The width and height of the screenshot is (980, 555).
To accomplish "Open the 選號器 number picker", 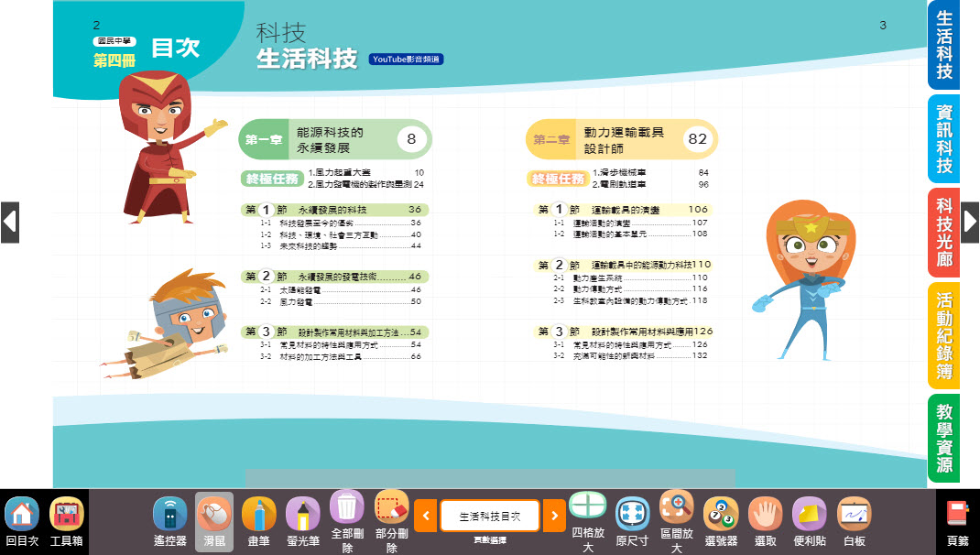I will [721, 522].
